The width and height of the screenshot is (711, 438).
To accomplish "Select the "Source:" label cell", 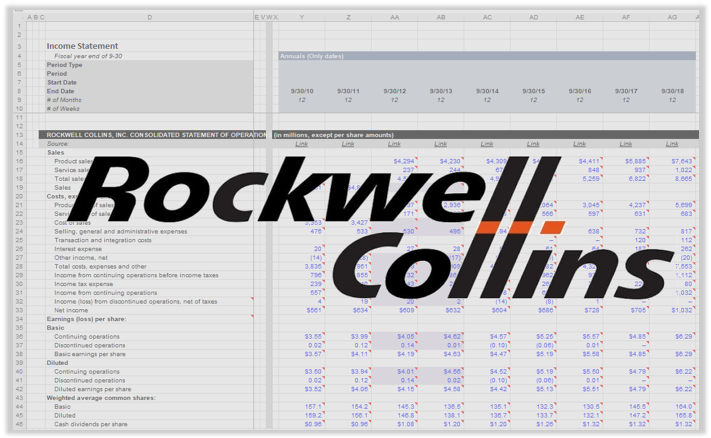I will coord(58,144).
